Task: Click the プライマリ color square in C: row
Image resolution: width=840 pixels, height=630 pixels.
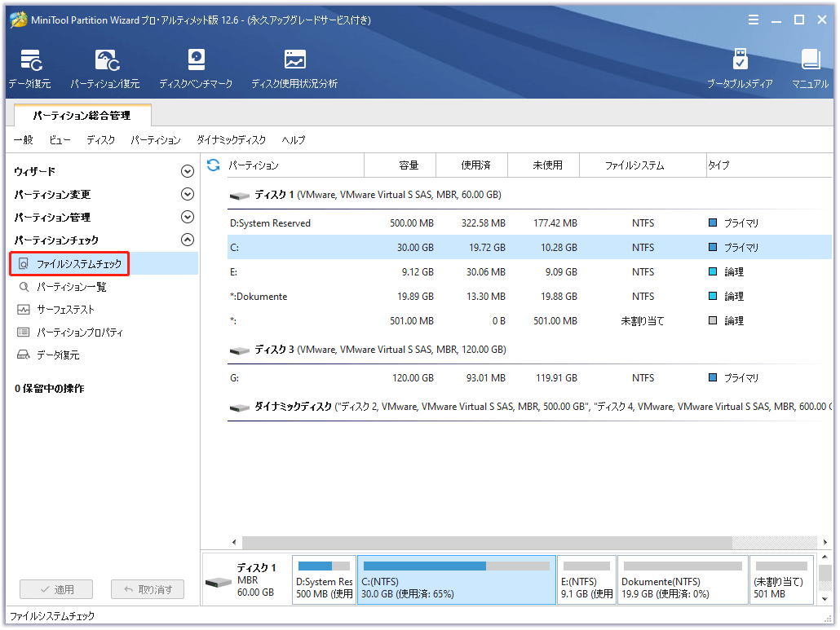Action: point(713,247)
